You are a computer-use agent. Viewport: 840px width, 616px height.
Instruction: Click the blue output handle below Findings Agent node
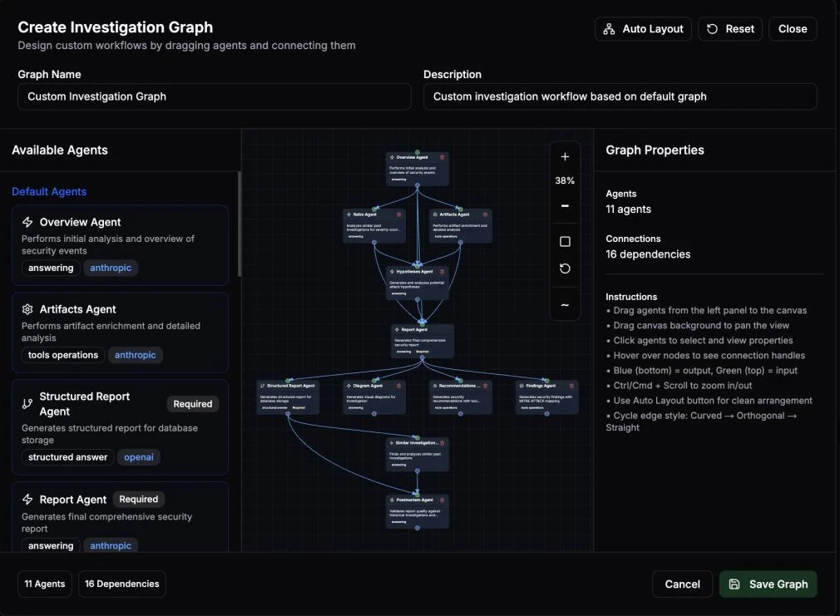546,413
